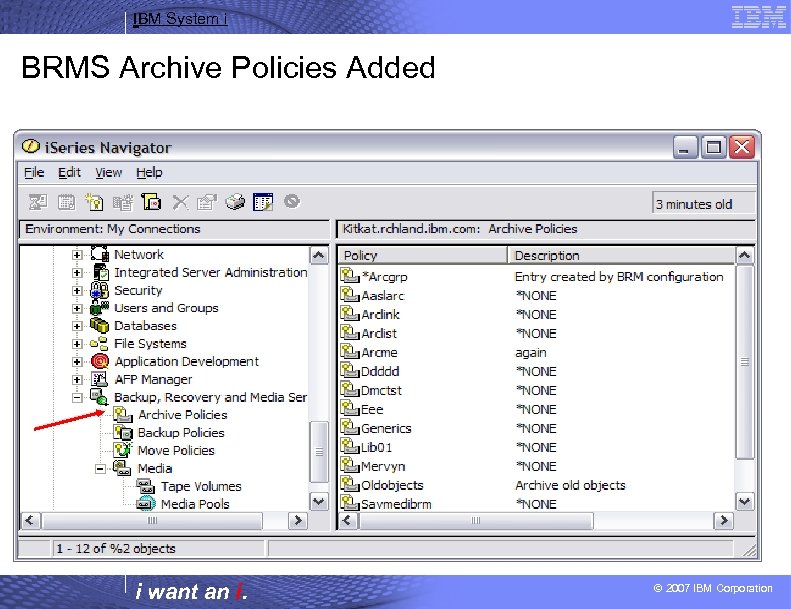The width and height of the screenshot is (791, 609).
Task: Click the Application Development icon
Action: (x=100, y=361)
